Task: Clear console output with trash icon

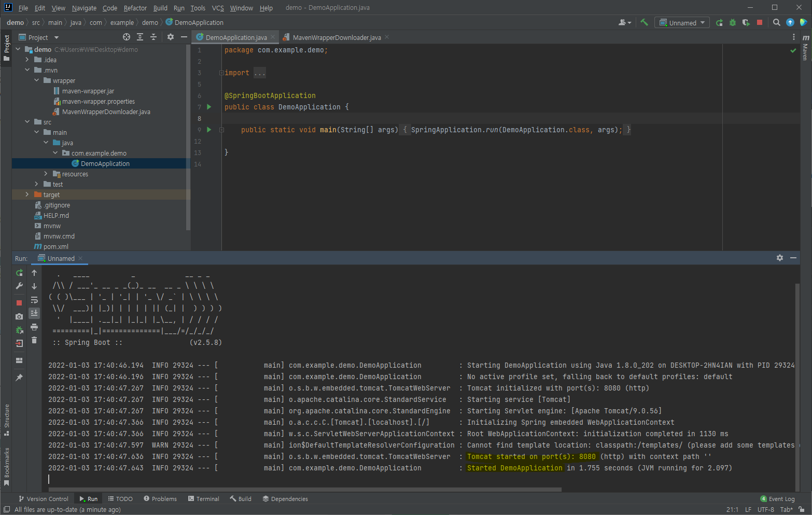Action: coord(34,340)
